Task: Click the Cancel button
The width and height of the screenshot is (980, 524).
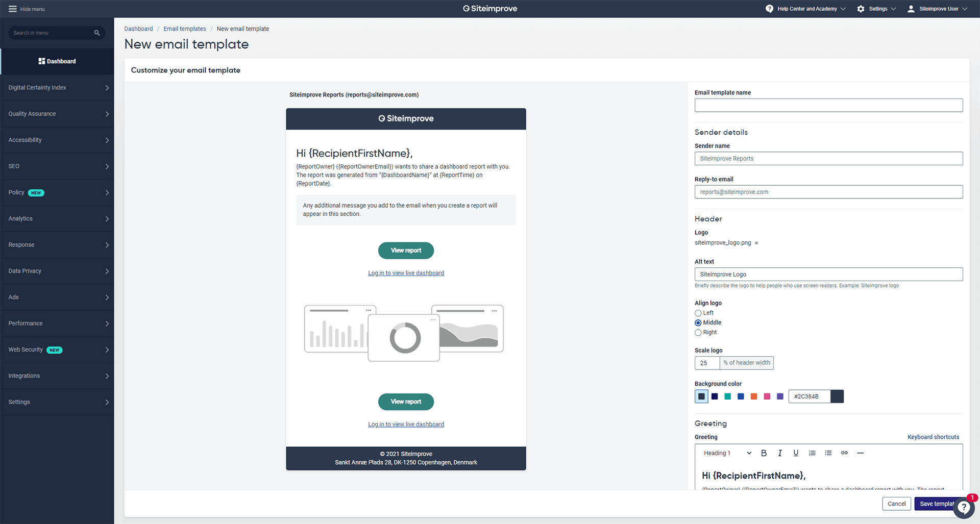Action: [896, 504]
